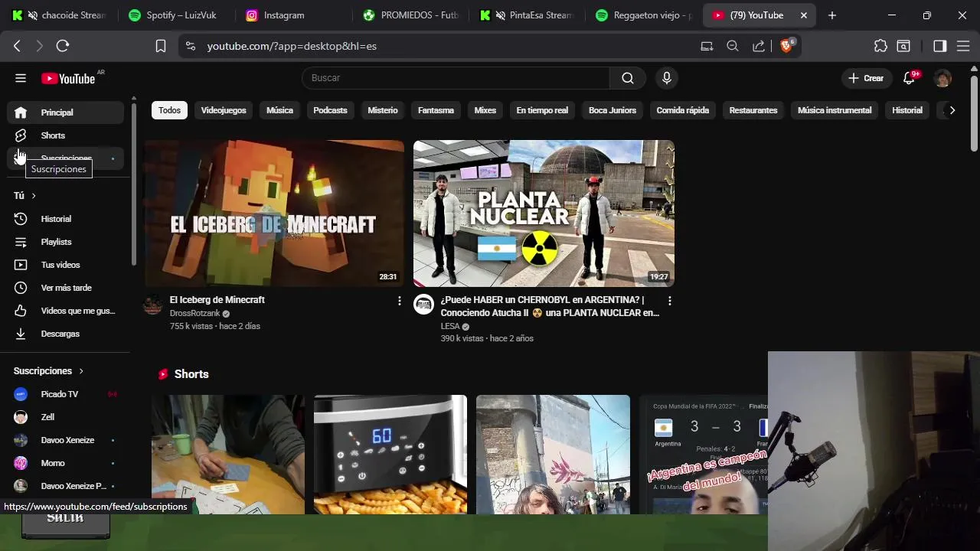Select the Música instrumental chip
This screenshot has height=551, width=980.
coord(835,110)
